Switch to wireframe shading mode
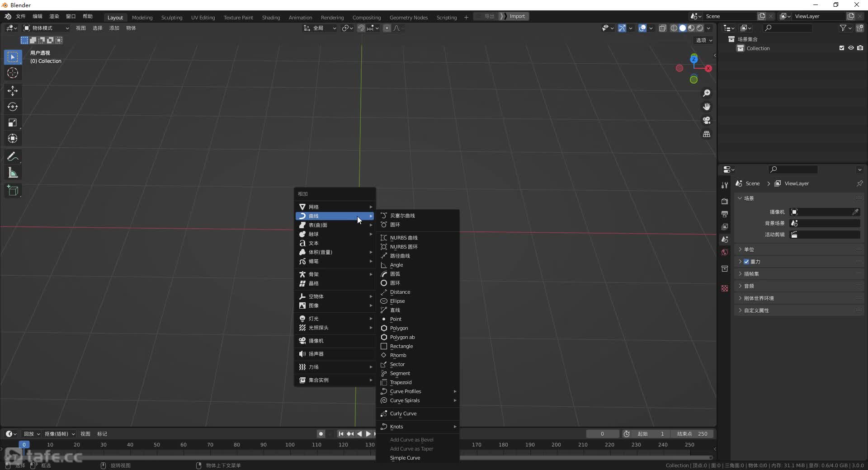This screenshot has width=868, height=470. (x=674, y=28)
